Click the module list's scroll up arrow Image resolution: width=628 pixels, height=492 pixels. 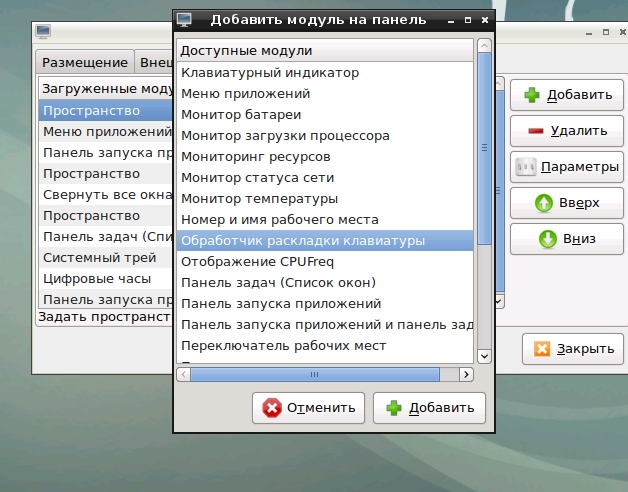click(x=484, y=46)
